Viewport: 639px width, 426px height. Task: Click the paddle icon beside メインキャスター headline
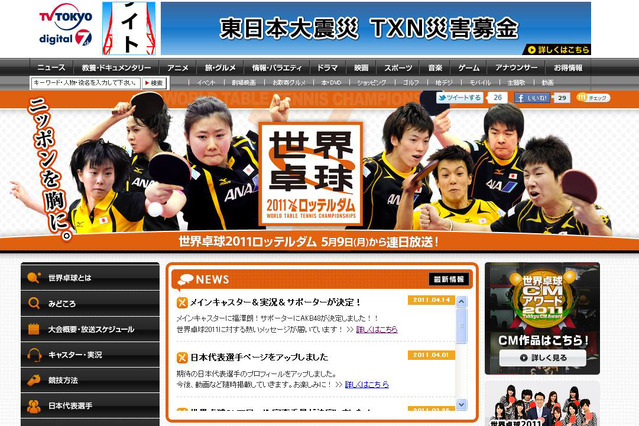[x=182, y=302]
